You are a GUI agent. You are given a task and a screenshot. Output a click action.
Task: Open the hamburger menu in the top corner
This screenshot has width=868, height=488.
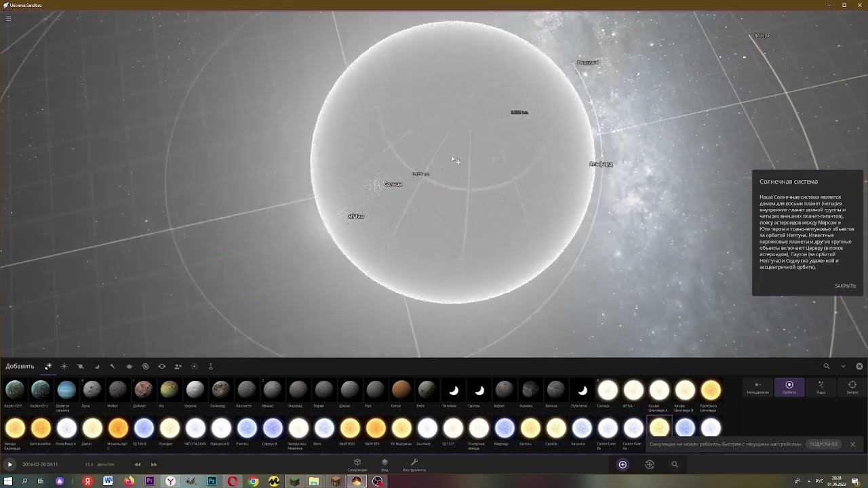[x=8, y=18]
